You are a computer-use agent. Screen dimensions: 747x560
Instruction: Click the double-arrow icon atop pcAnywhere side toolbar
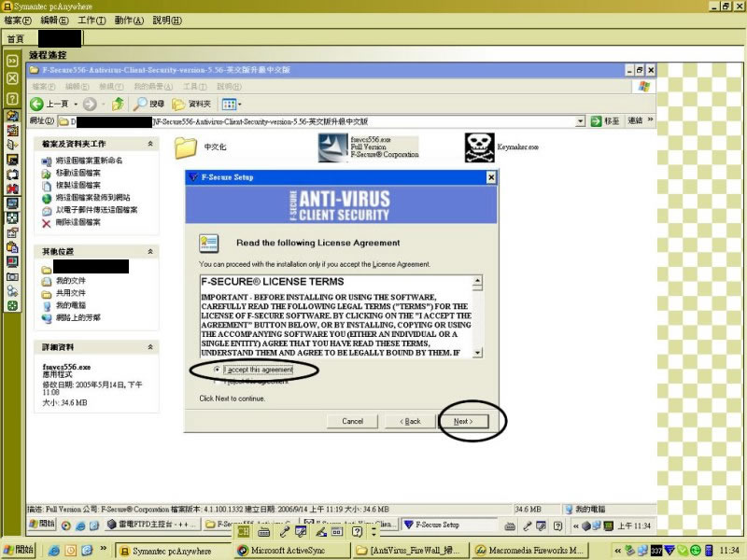coord(12,61)
